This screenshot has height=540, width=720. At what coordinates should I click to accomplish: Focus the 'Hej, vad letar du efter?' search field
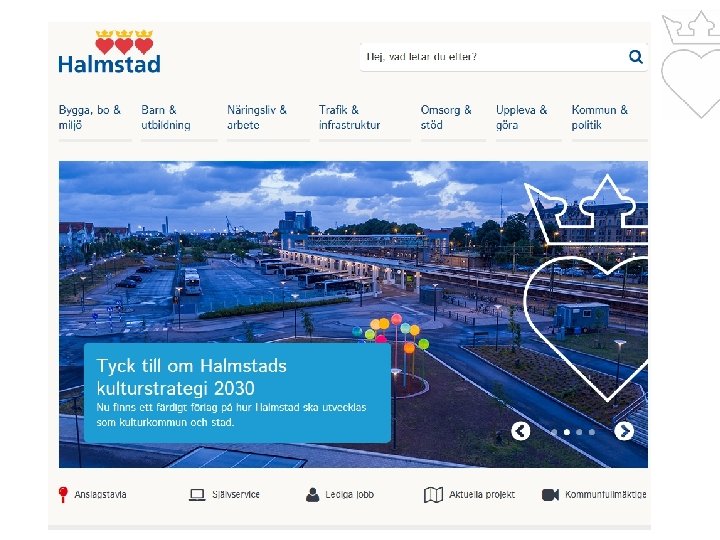click(x=494, y=57)
